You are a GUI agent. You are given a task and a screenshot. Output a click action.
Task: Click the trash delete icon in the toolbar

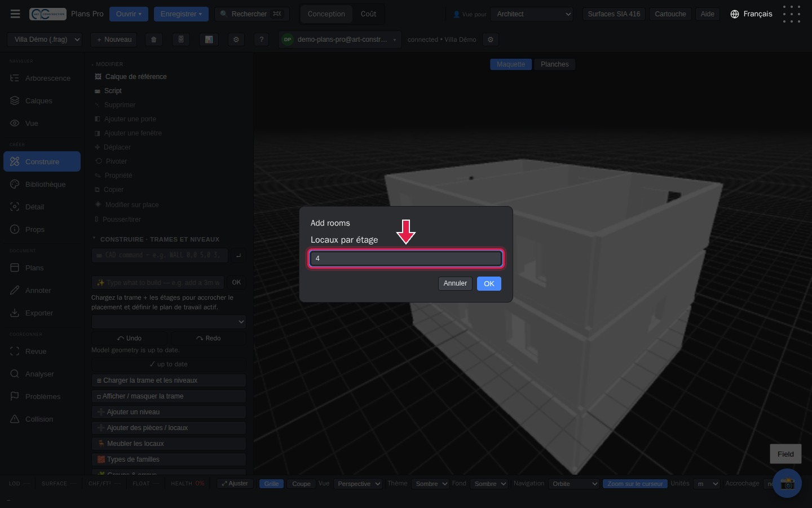pos(153,40)
